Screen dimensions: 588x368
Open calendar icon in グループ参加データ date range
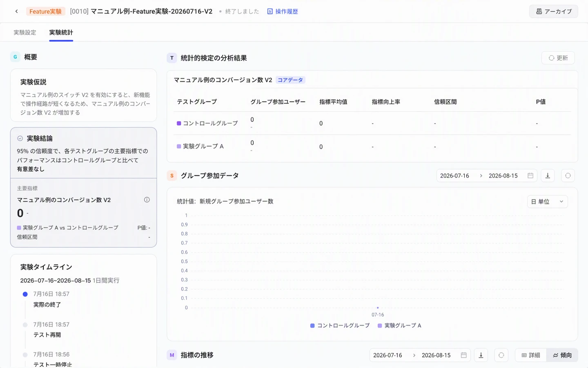coord(530,176)
